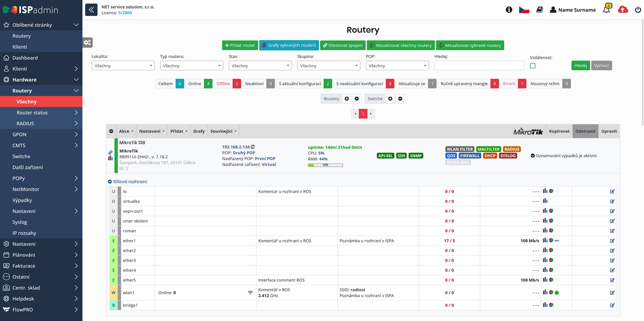The image size is (644, 321).
Task: Open the Stav dropdown
Action: (260, 66)
